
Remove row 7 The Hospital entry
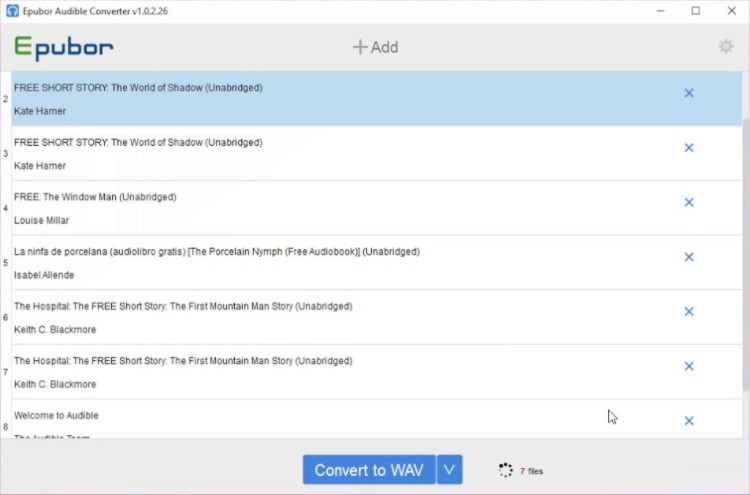pos(689,366)
